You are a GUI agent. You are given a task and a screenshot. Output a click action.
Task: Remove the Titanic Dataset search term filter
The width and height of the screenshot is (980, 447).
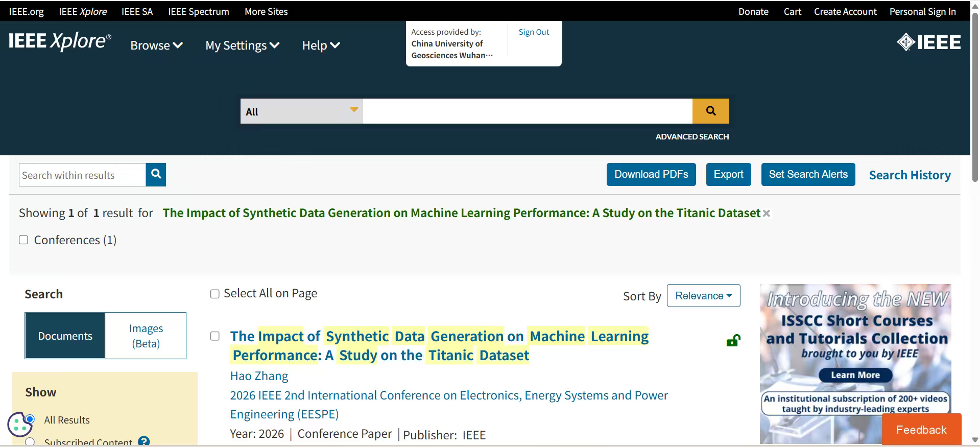coord(766,214)
